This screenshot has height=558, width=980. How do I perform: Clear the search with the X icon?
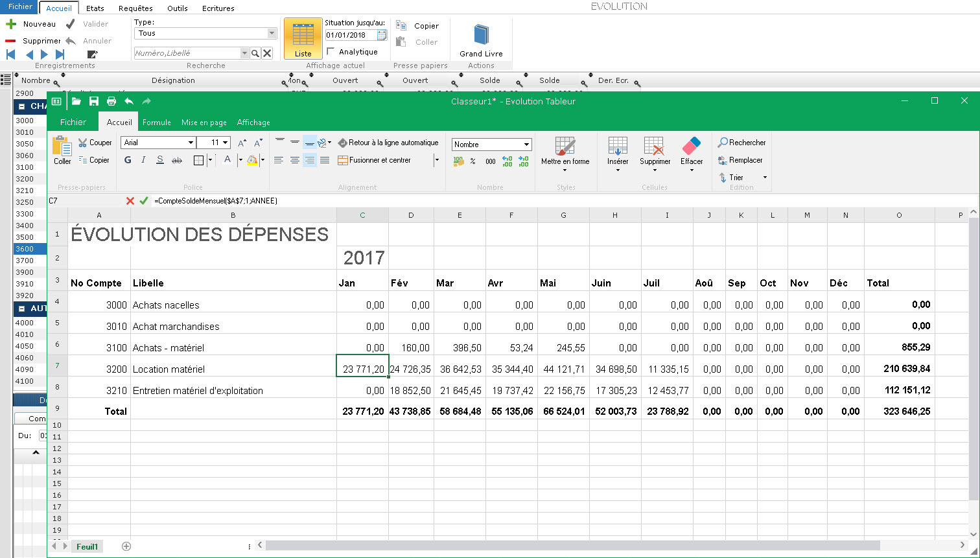[267, 53]
